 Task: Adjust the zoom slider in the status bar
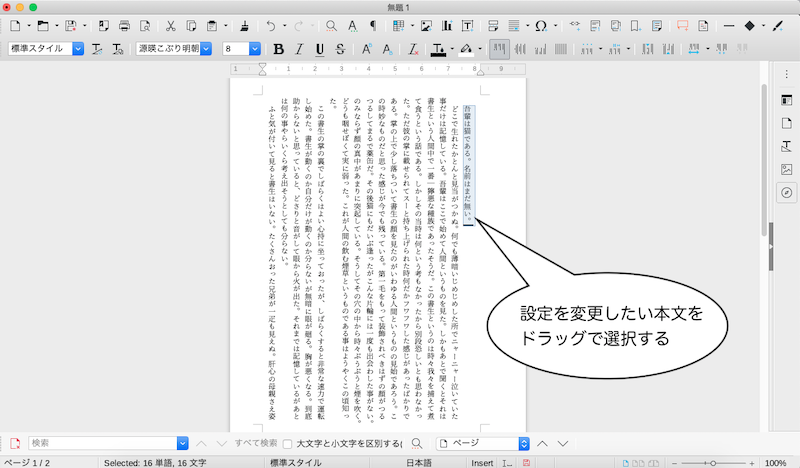coord(713,463)
